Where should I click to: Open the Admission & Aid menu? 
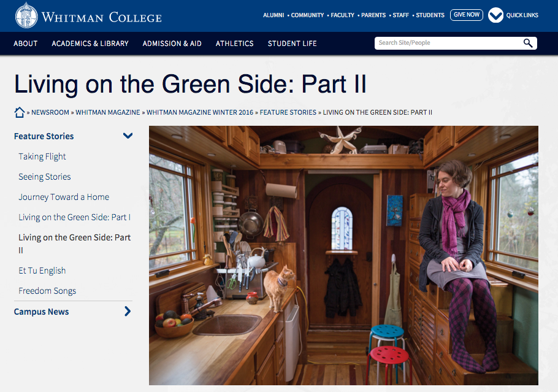(x=172, y=44)
